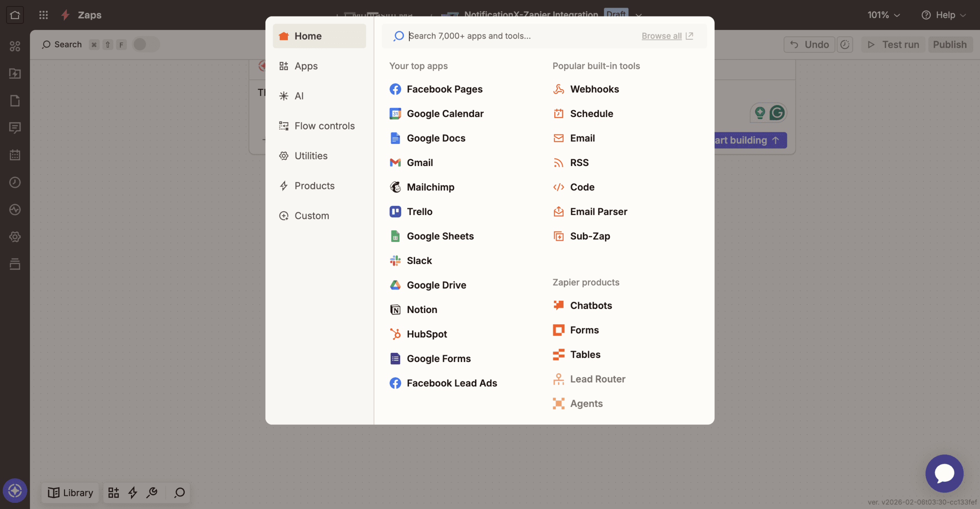Select HubSpot from top apps
Viewport: 980px width, 509px height.
(426, 334)
